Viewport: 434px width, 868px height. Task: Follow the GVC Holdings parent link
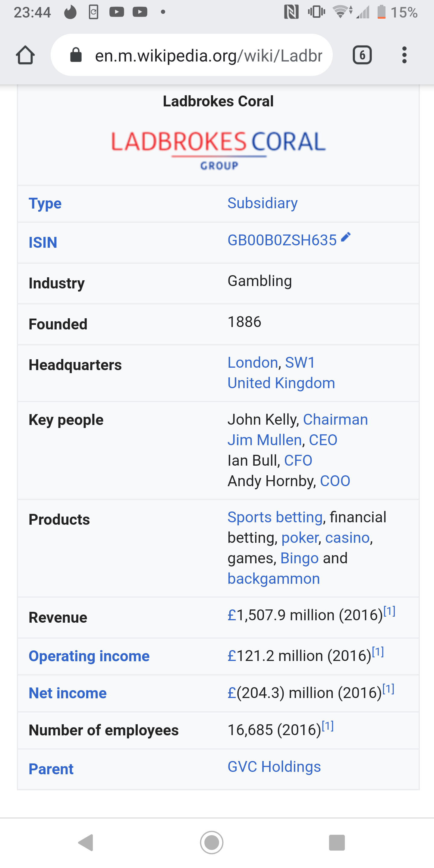pos(274,766)
